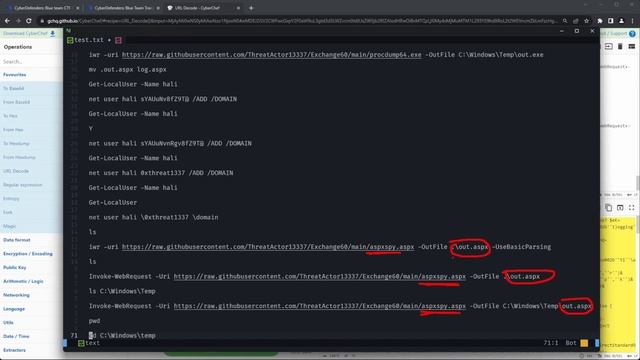Select the To Base64 operation
Screen dimensions: 640x360
pos(31,88)
